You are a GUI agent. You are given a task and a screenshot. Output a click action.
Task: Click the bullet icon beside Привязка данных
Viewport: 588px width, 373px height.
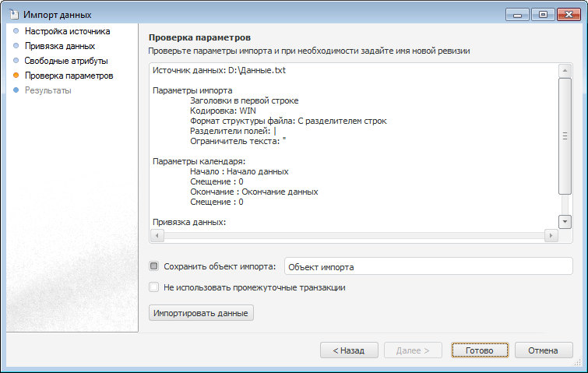[16, 47]
